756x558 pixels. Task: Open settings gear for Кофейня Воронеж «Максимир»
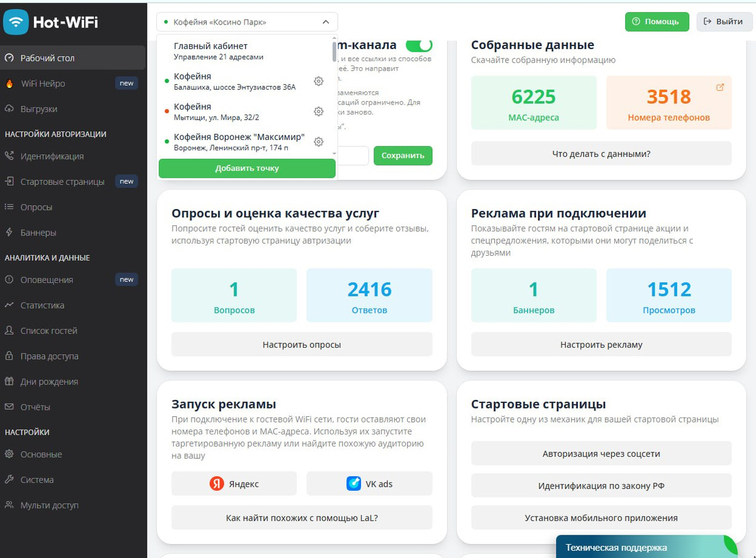coord(318,142)
